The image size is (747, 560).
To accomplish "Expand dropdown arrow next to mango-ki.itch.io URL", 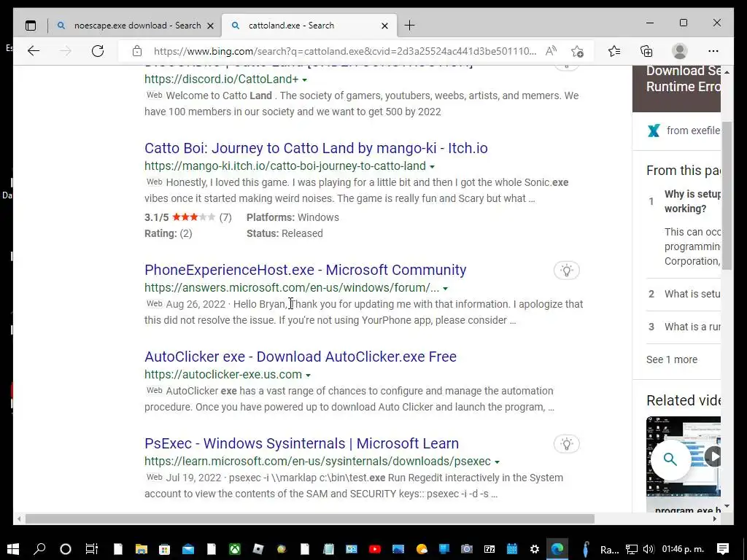I will [x=432, y=167].
